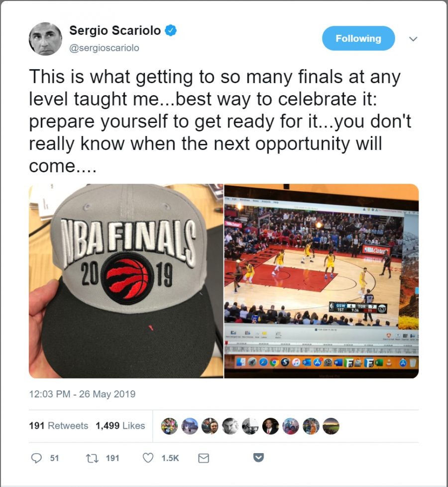Click the @sergioscariolo handle
Image resolution: width=448 pixels, height=487 pixels.
[x=104, y=48]
